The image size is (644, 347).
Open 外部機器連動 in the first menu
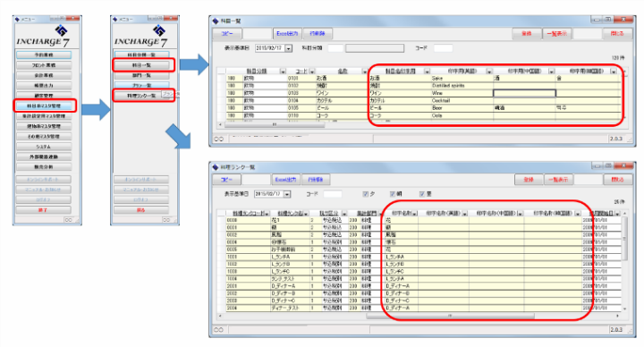pyautogui.click(x=44, y=157)
